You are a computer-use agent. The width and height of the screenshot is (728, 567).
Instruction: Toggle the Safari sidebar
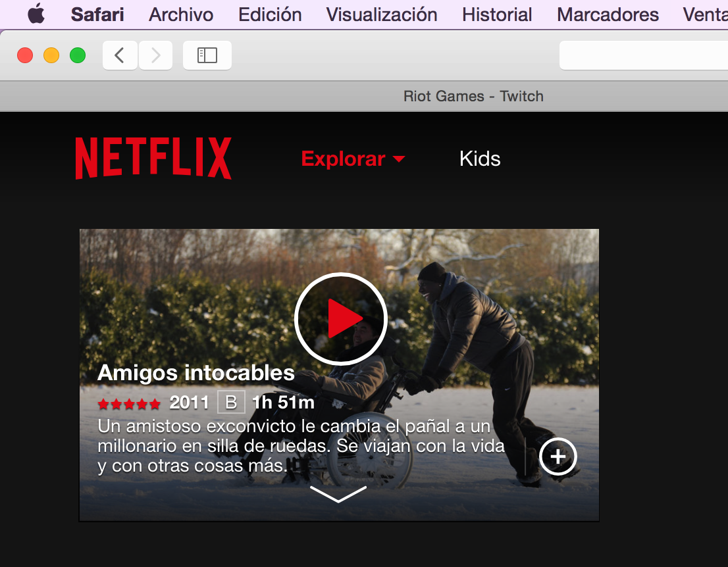pyautogui.click(x=207, y=55)
